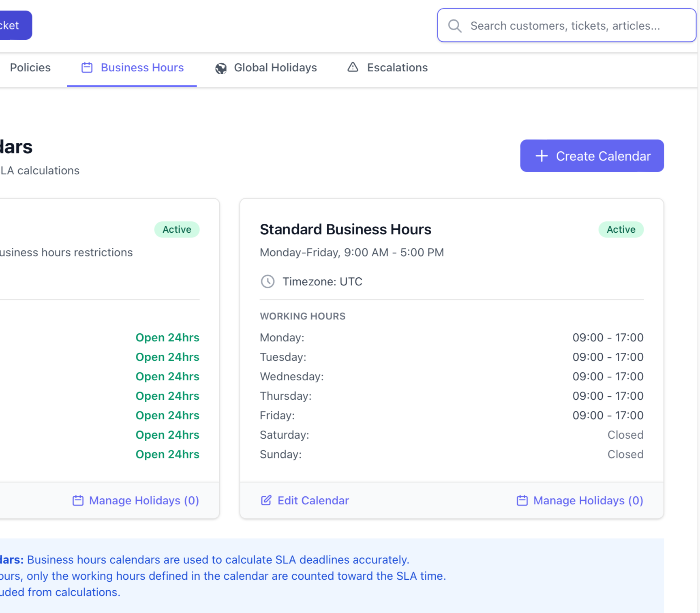Click calendar icon for Standard Business Hours holidays
700x613 pixels.
point(522,500)
